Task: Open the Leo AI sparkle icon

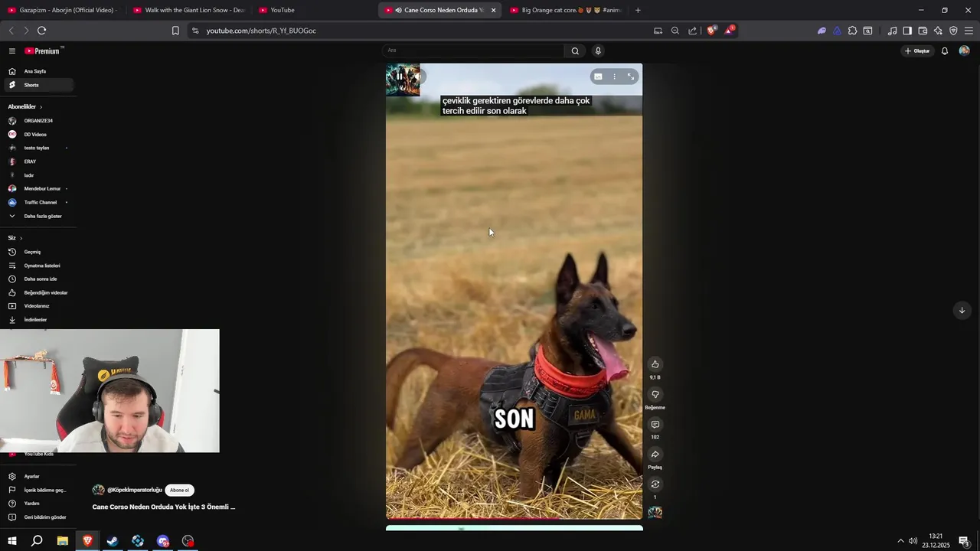Action: coord(938,31)
